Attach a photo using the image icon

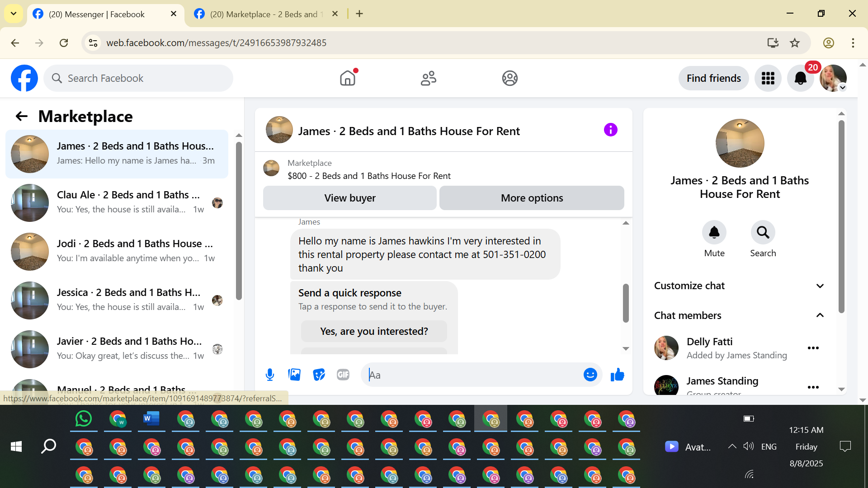(294, 375)
